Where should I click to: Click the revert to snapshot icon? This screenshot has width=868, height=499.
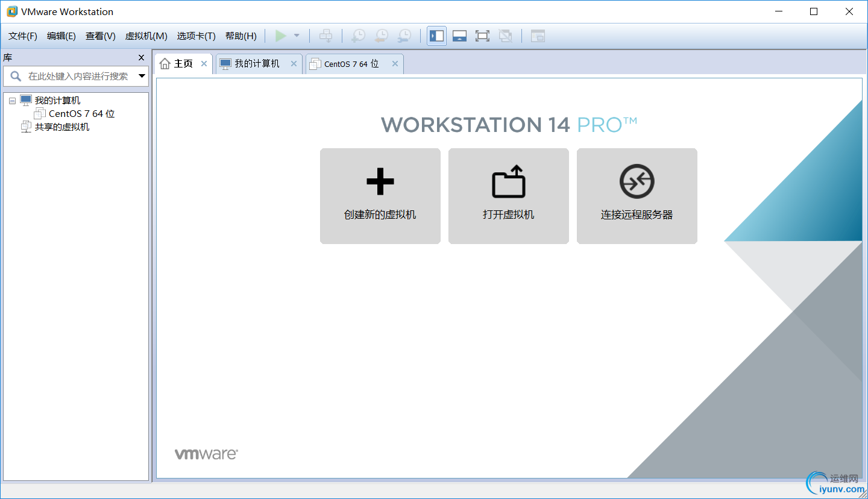(x=381, y=36)
